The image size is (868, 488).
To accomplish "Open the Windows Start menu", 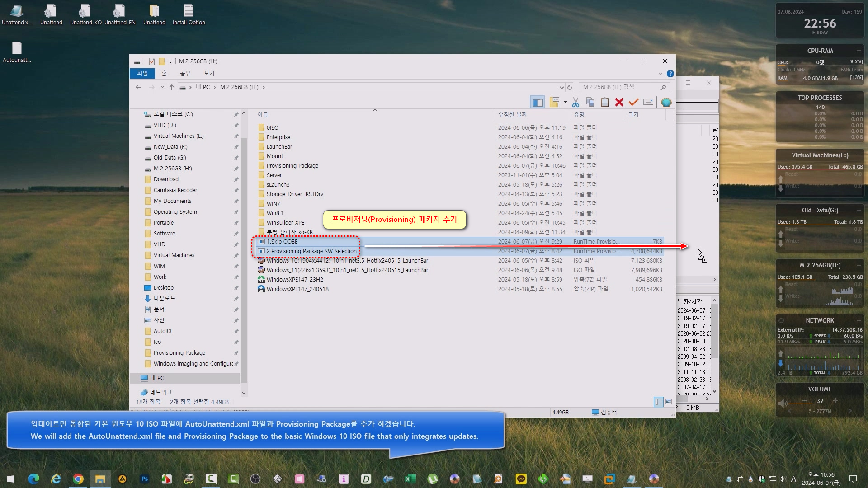I will tap(11, 479).
